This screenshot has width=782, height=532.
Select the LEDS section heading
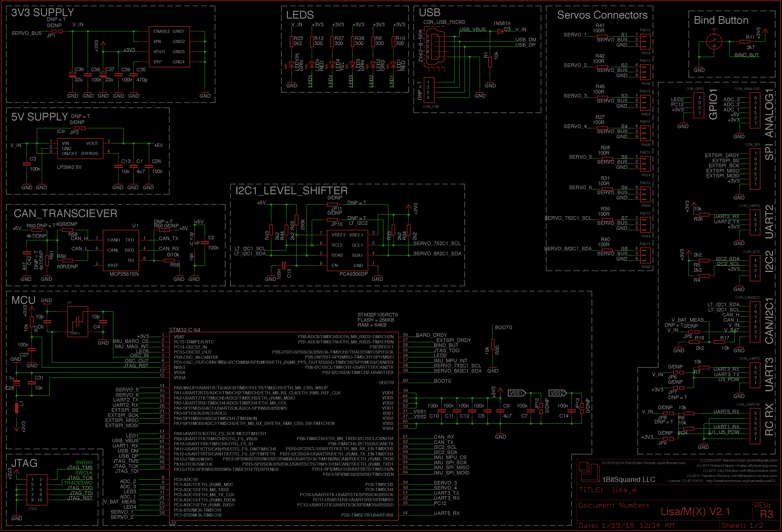coord(300,15)
